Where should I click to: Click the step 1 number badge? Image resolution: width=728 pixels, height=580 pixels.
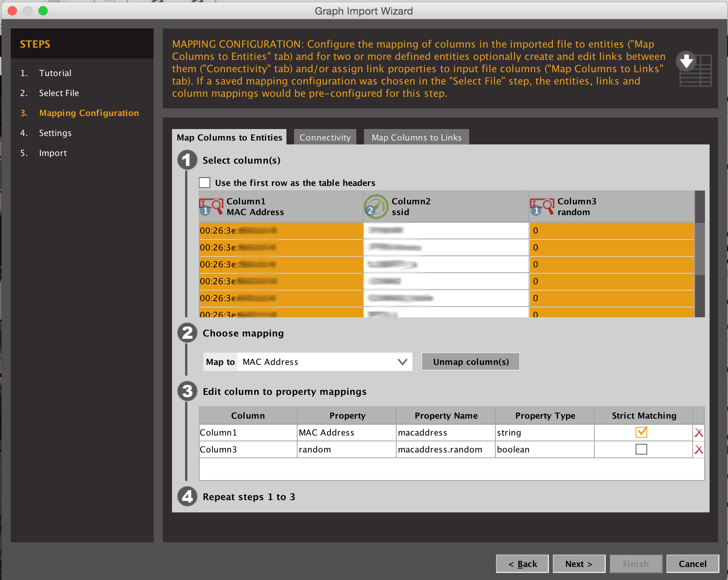[187, 160]
